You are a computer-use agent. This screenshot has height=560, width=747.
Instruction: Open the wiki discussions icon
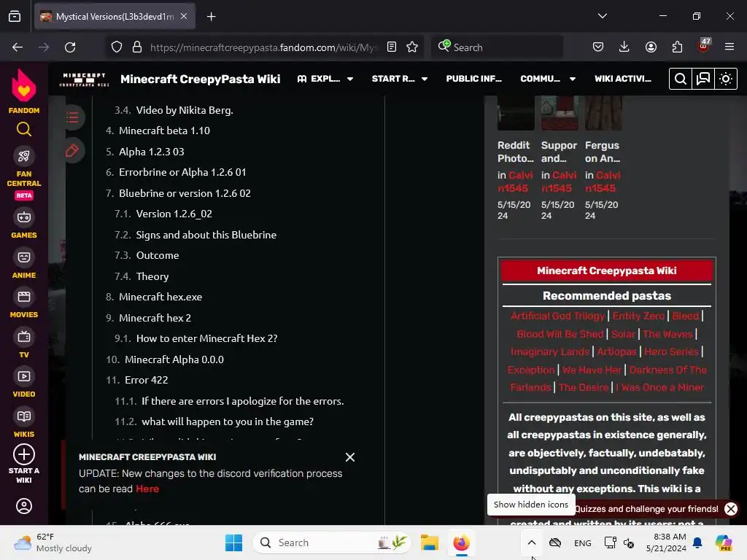tap(703, 79)
